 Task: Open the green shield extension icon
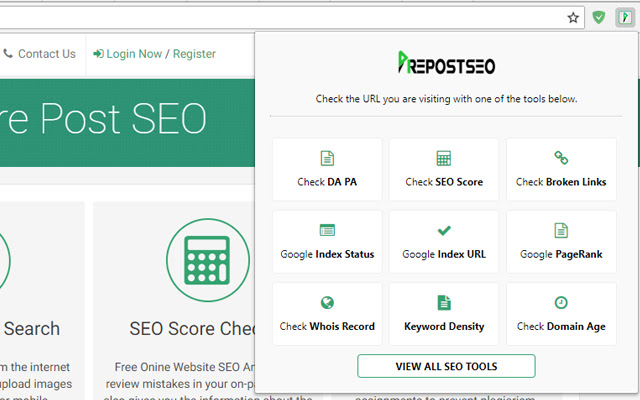[599, 17]
